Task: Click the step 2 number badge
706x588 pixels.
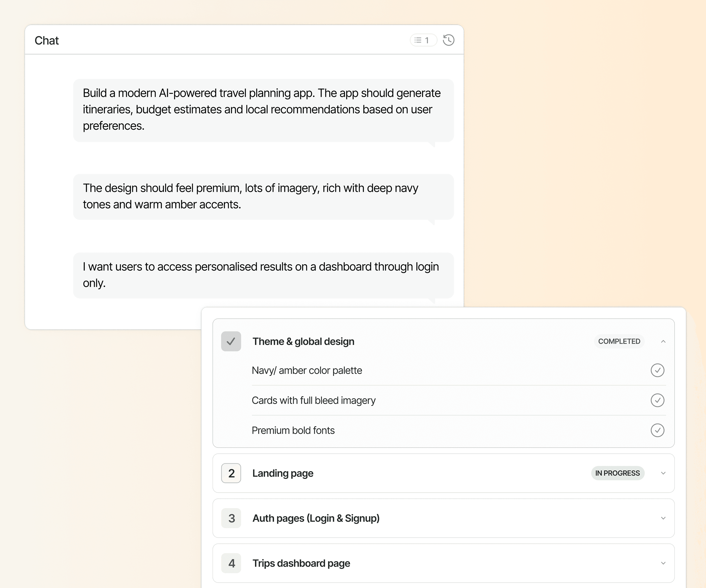Action: click(231, 473)
